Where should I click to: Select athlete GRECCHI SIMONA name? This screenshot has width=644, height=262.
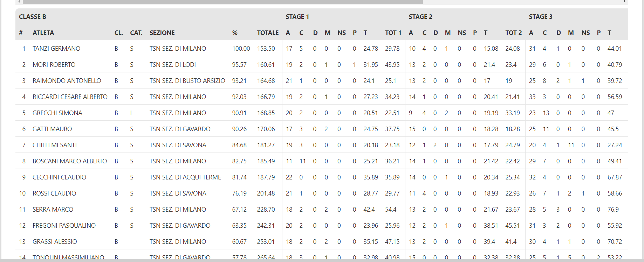(x=57, y=113)
